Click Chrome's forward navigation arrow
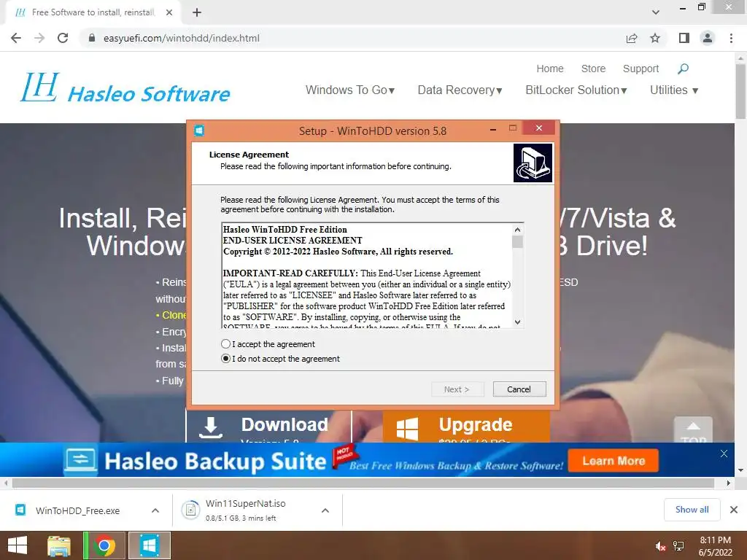This screenshot has height=560, width=747. (x=39, y=38)
